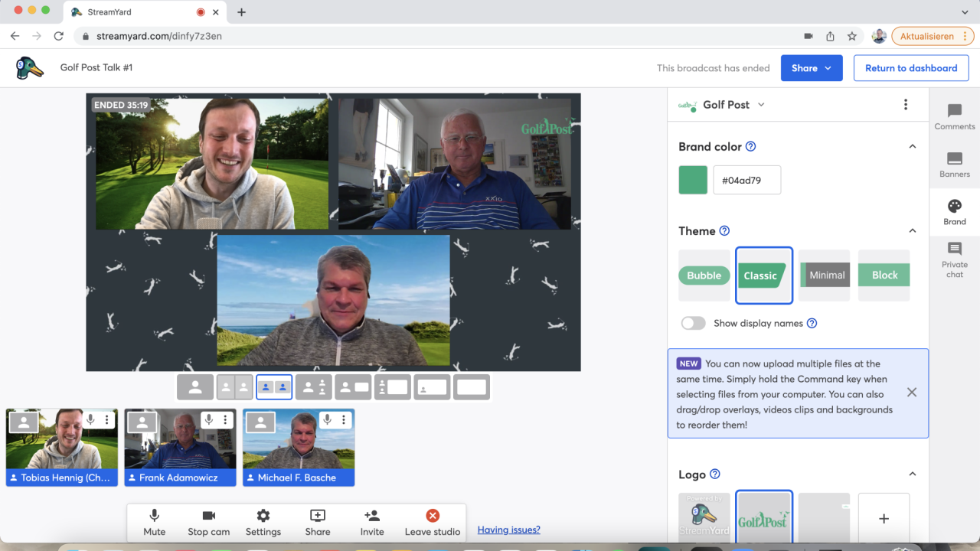Select the StreamYard logo thumbnail
Screen dimensions: 980x551
704,518
